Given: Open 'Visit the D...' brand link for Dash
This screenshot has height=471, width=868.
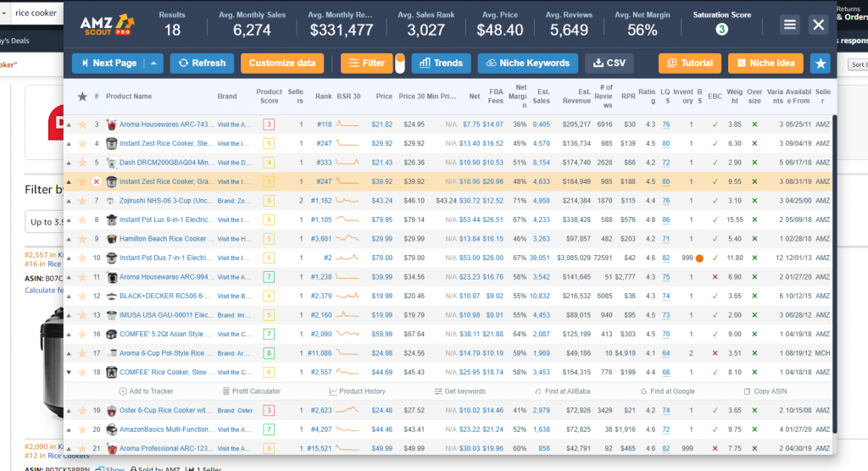Looking at the screenshot, I should (235, 163).
